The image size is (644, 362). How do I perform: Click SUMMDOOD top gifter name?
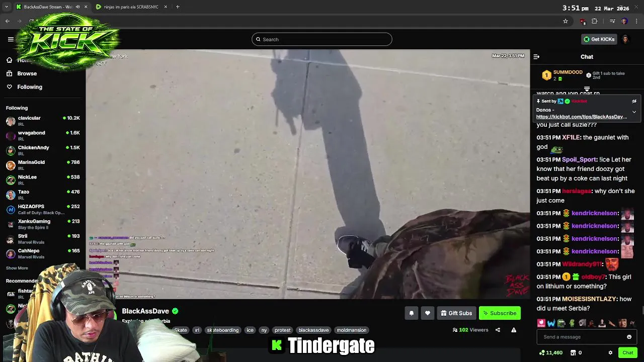[x=568, y=72]
